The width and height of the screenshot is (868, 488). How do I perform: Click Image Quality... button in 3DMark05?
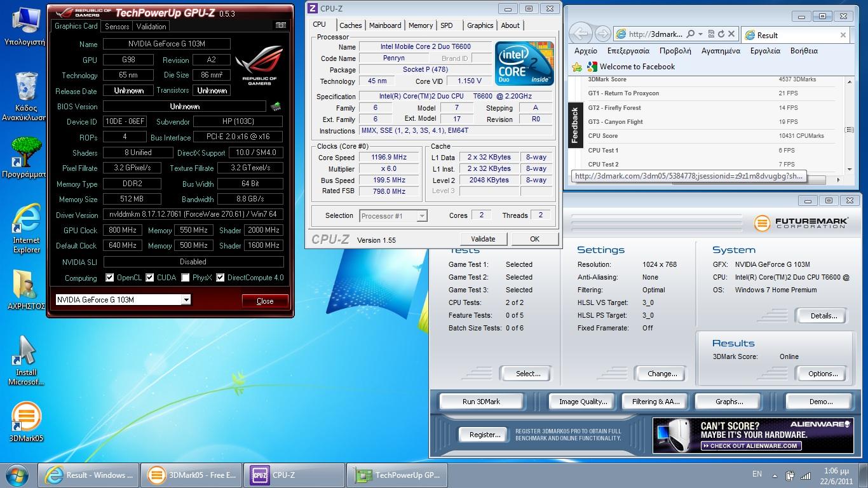[x=583, y=402]
